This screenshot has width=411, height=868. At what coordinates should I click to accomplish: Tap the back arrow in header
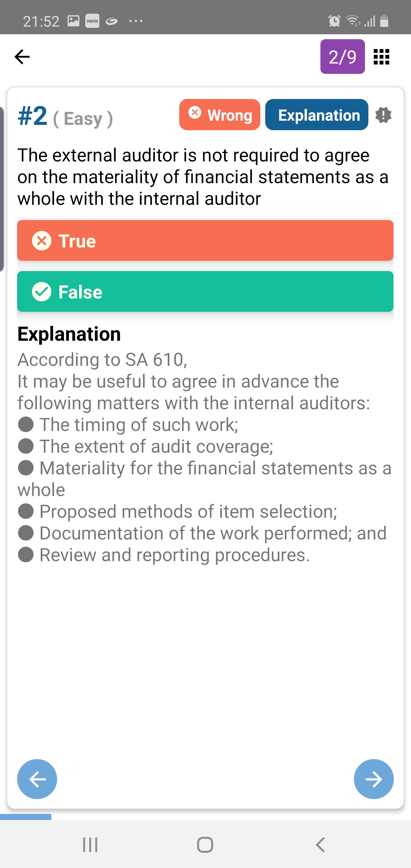point(22,57)
